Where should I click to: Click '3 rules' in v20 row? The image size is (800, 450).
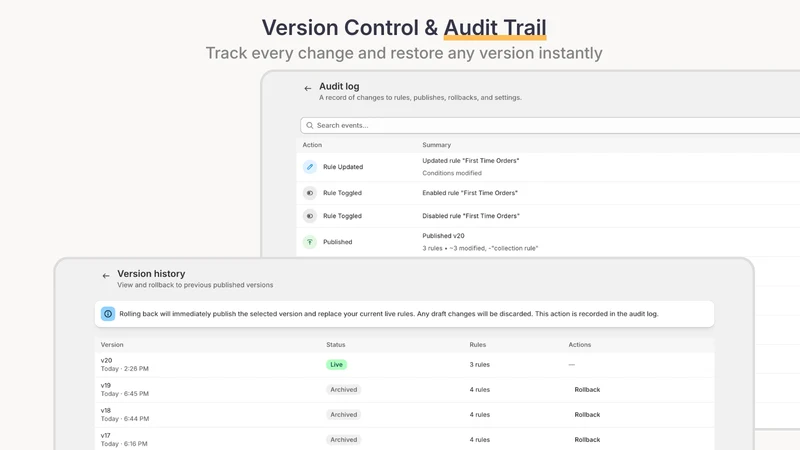480,364
